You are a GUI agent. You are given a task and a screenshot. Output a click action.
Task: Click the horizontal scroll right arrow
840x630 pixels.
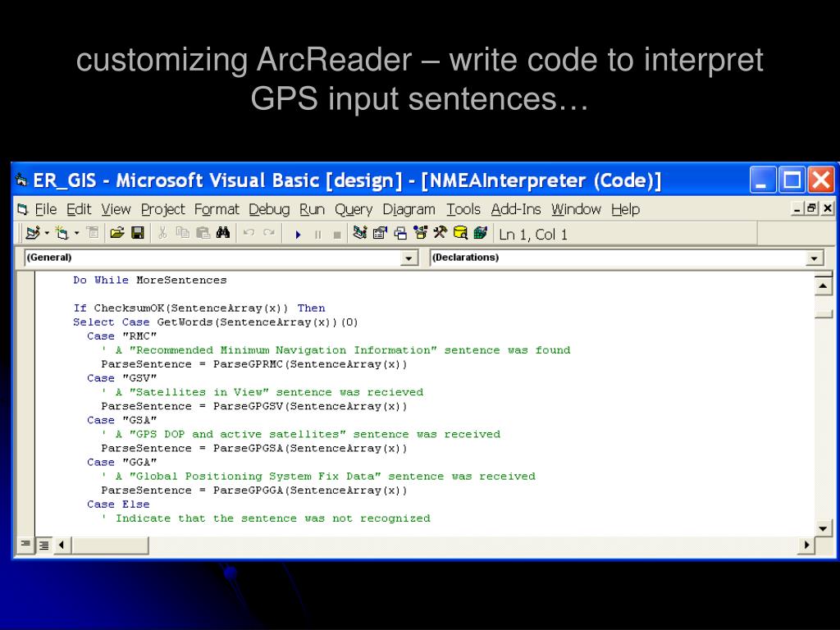click(x=807, y=546)
